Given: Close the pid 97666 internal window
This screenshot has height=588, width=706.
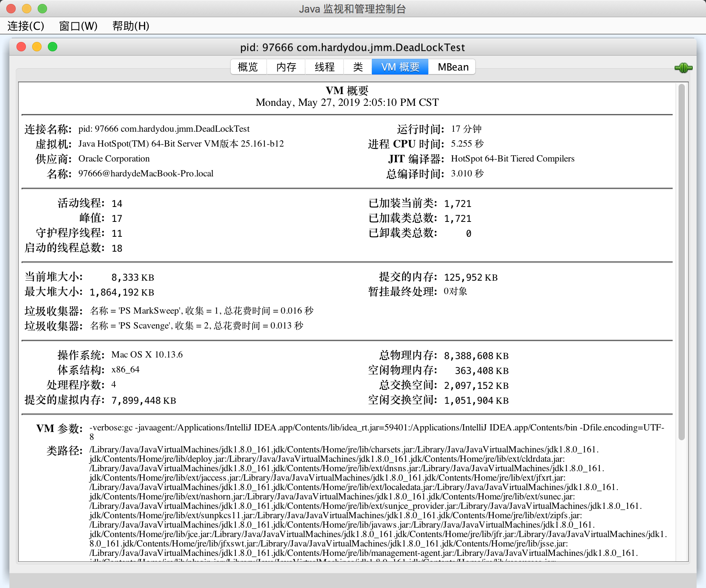Looking at the screenshot, I should coord(21,47).
